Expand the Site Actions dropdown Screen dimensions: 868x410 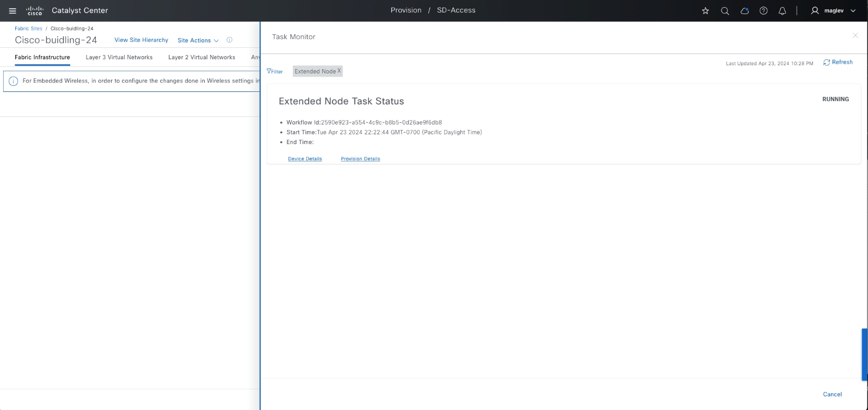(198, 40)
